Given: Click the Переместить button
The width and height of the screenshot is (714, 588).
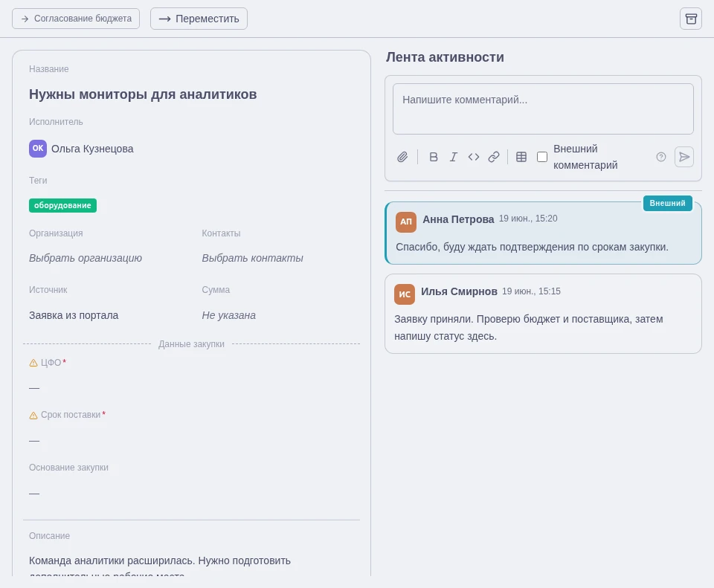Looking at the screenshot, I should (x=199, y=19).
